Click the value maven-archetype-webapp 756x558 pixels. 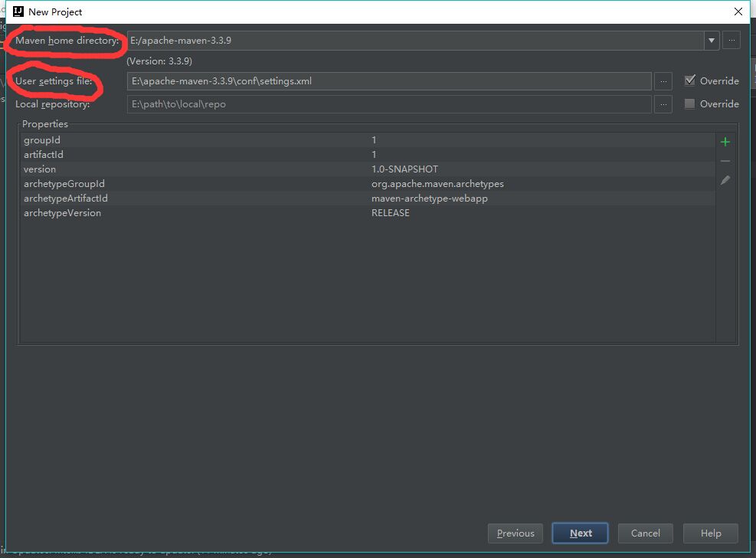click(x=429, y=199)
